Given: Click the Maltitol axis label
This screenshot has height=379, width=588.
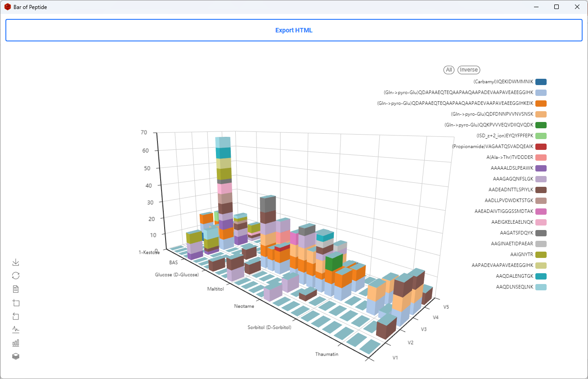Looking at the screenshot, I should point(215,289).
